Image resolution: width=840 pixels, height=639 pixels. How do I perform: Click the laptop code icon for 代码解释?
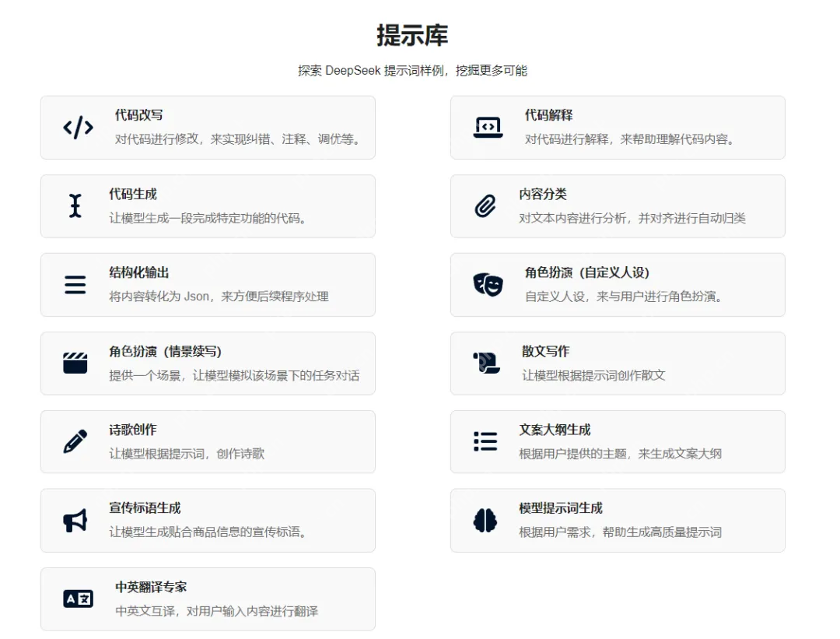pyautogui.click(x=488, y=128)
